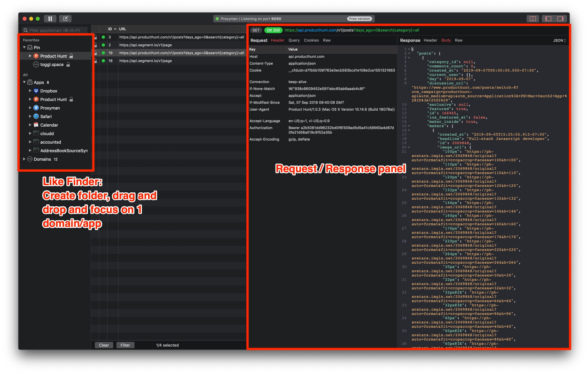This screenshot has width=588, height=374.
Task: Open the Response Body tab
Action: click(446, 40)
